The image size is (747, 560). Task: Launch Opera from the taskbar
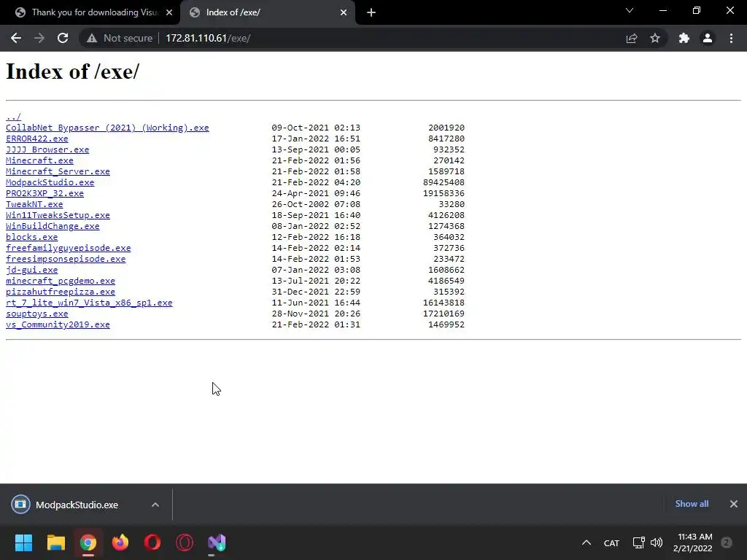(x=152, y=542)
